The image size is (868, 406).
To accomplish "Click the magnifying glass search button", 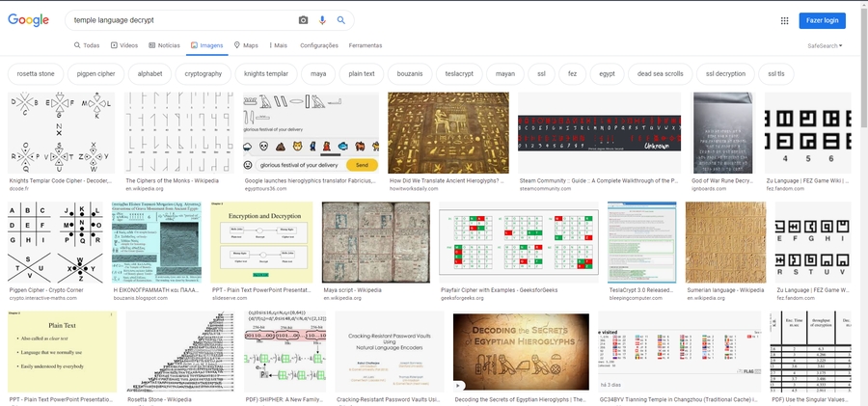I will click(x=341, y=20).
